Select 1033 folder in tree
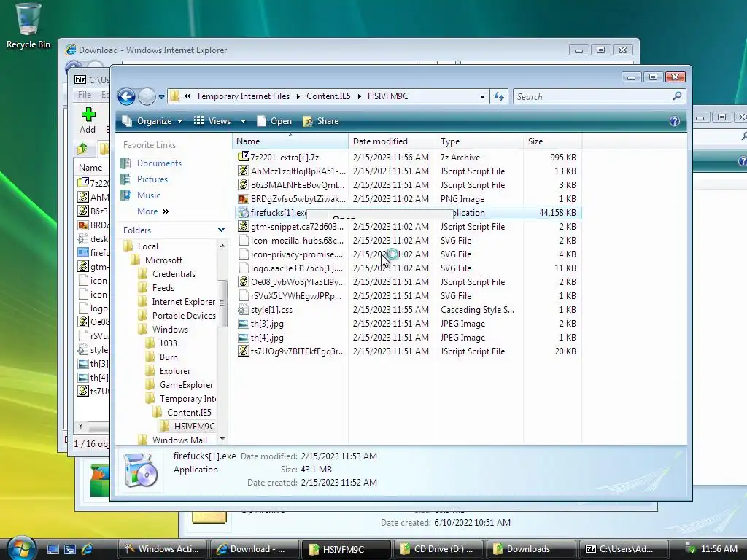The height and width of the screenshot is (560, 747). [x=168, y=343]
